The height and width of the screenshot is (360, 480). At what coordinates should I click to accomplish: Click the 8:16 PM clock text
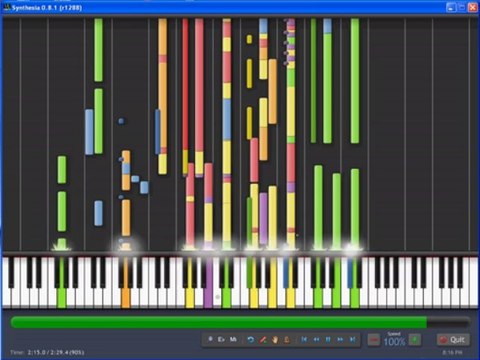point(452,352)
